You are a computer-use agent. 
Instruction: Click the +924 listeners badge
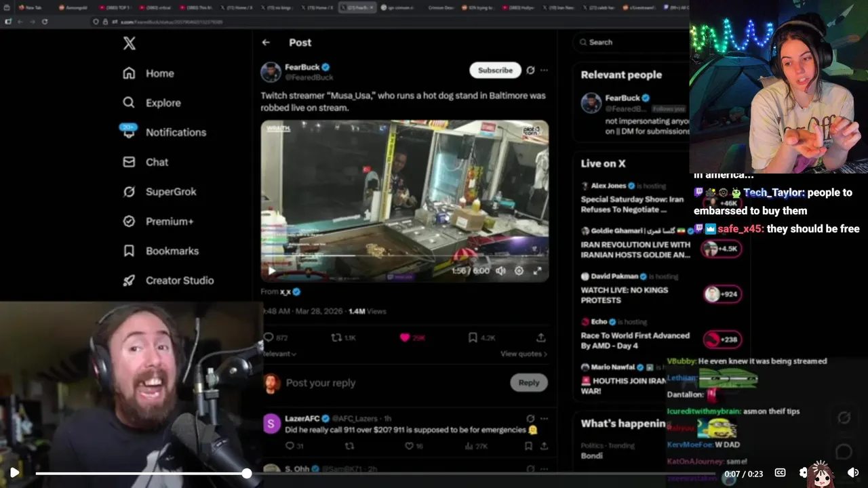point(722,294)
